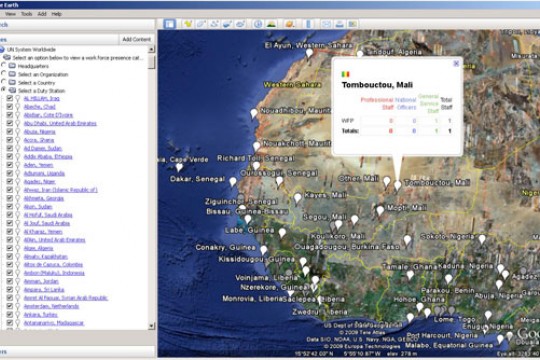
Task: Toggle the sunlight landscape toolbar icon
Action: [x=271, y=24]
